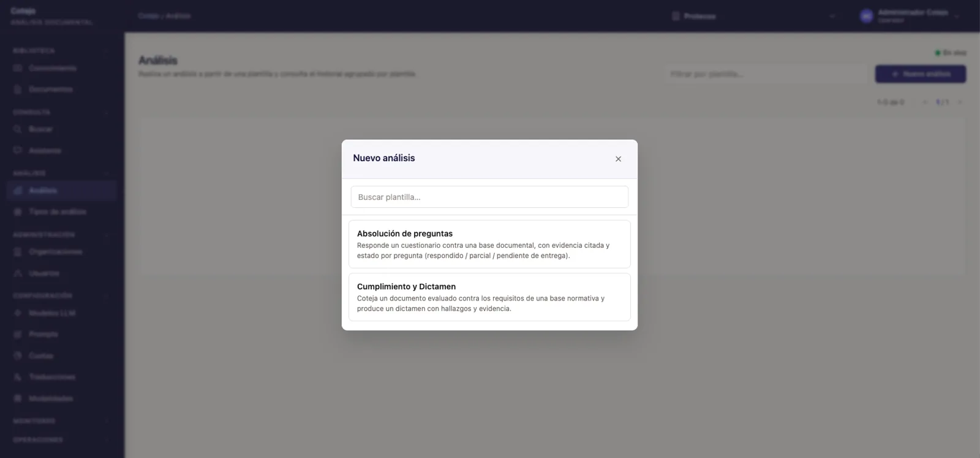Choose the Cumplimiento y Dictamen template
The image size is (980, 458).
pyautogui.click(x=489, y=297)
